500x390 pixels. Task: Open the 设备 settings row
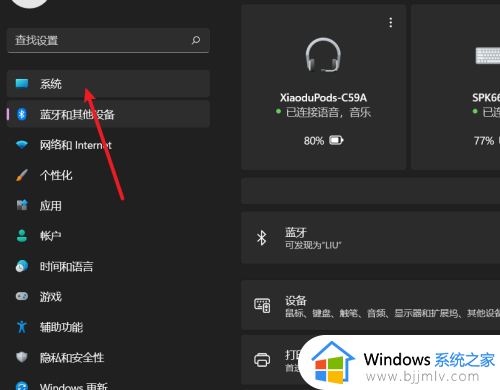[x=370, y=305]
